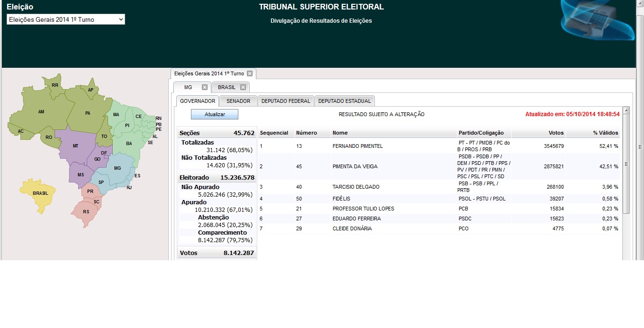Image resolution: width=644 pixels, height=328 pixels.
Task: Select Santa Catarina (SC) on the map
Action: pyautogui.click(x=97, y=201)
